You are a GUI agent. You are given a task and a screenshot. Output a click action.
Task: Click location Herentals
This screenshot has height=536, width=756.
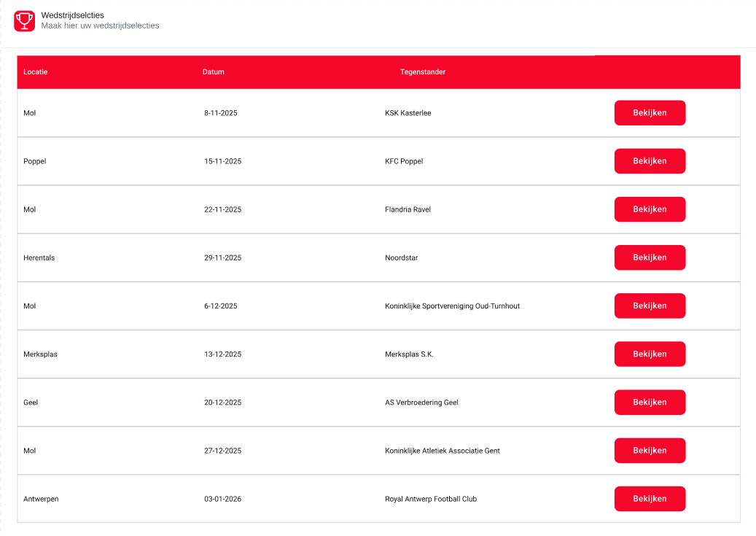pyautogui.click(x=39, y=257)
